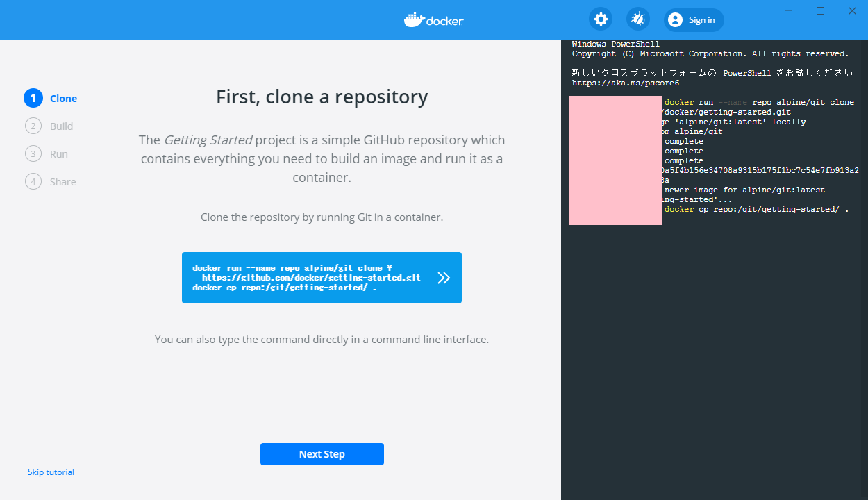Select the Run step
The image size is (868, 500).
click(47, 154)
